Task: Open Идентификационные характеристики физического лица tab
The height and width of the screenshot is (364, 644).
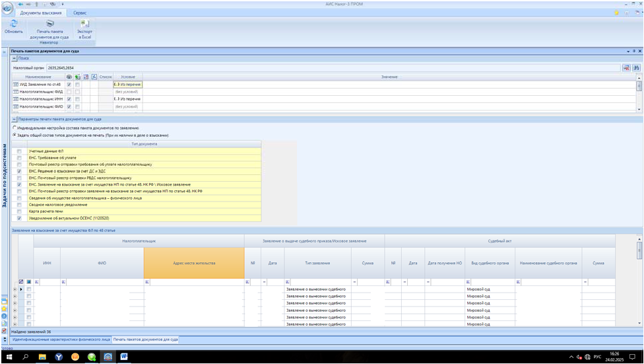Action: pyautogui.click(x=61, y=340)
